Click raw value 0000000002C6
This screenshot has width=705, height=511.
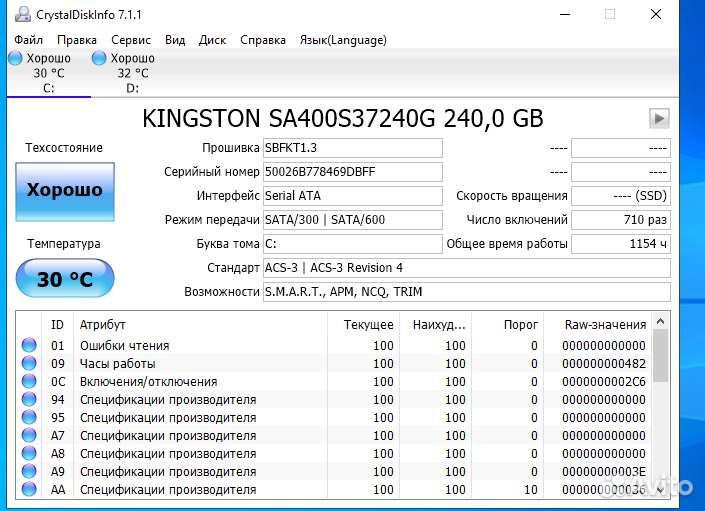[604, 382]
